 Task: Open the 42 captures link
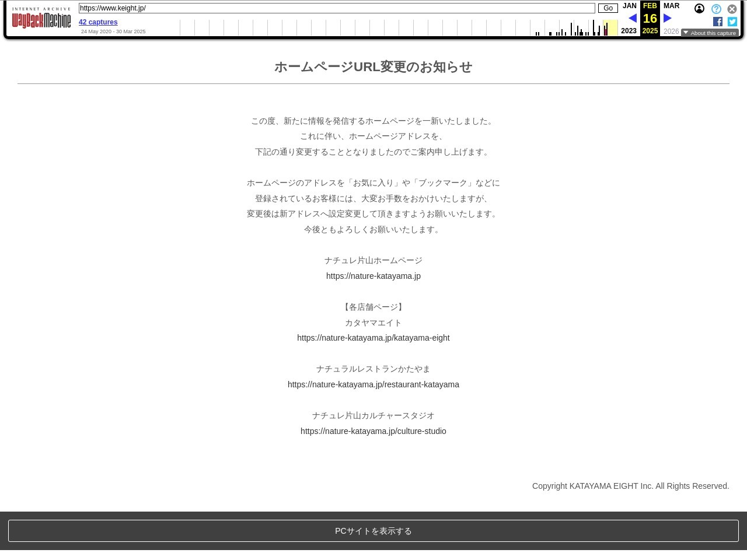(x=98, y=22)
